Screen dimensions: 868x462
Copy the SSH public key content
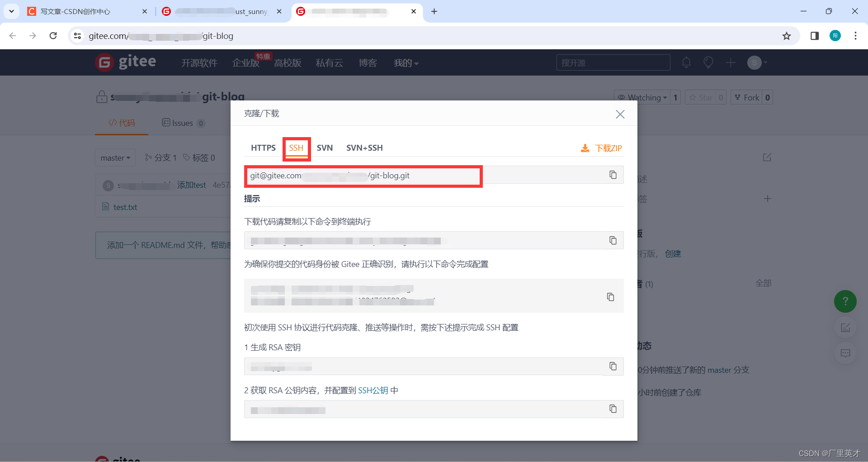(613, 409)
